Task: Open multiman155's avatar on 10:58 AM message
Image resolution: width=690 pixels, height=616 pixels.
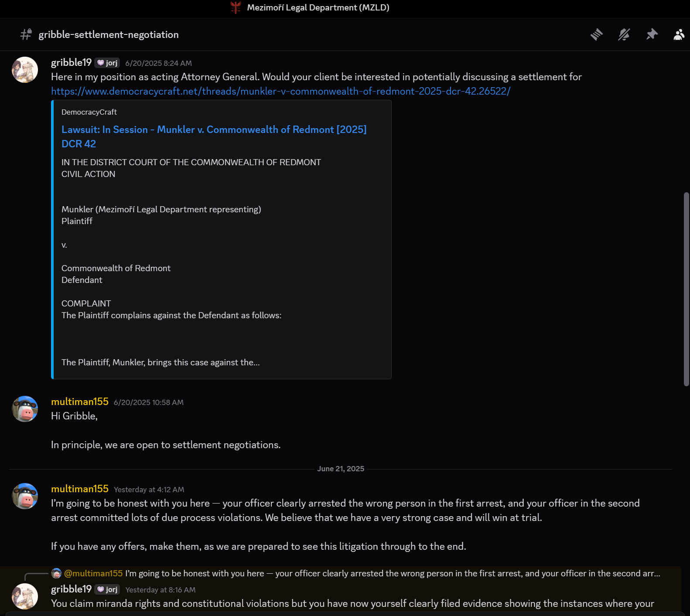Action: 25,409
